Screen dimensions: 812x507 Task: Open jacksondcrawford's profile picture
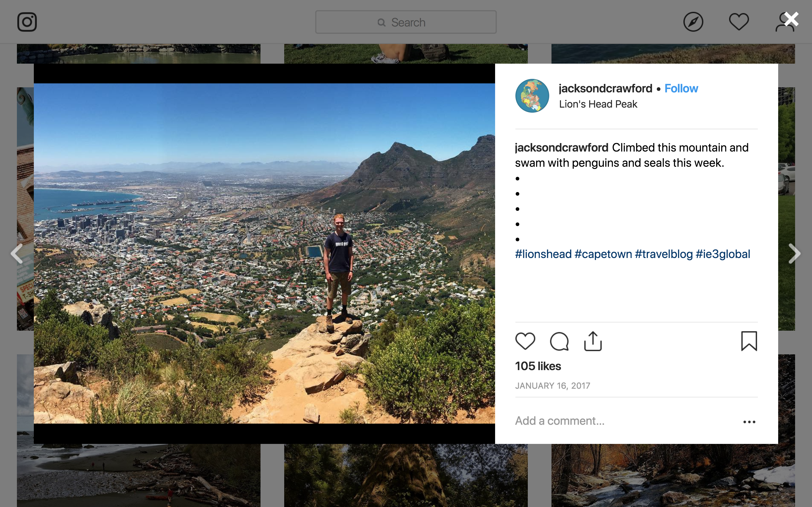(x=532, y=95)
